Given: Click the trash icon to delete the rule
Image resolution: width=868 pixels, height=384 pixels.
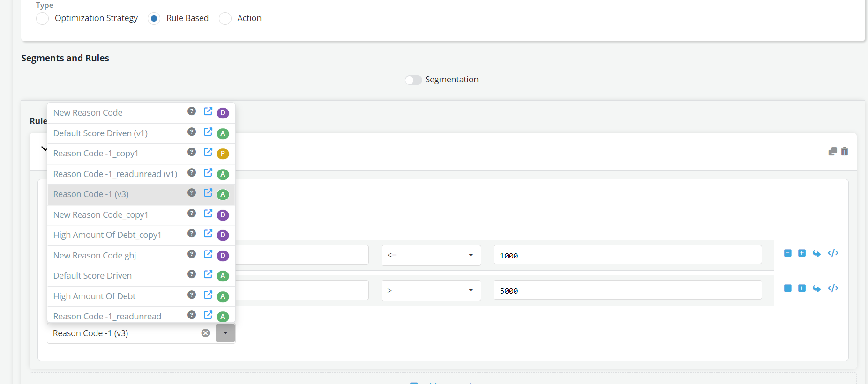Looking at the screenshot, I should click(844, 152).
